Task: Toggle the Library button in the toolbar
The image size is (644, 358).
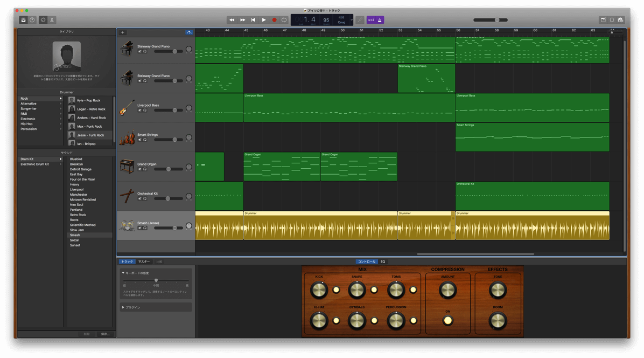Action: pos(23,20)
